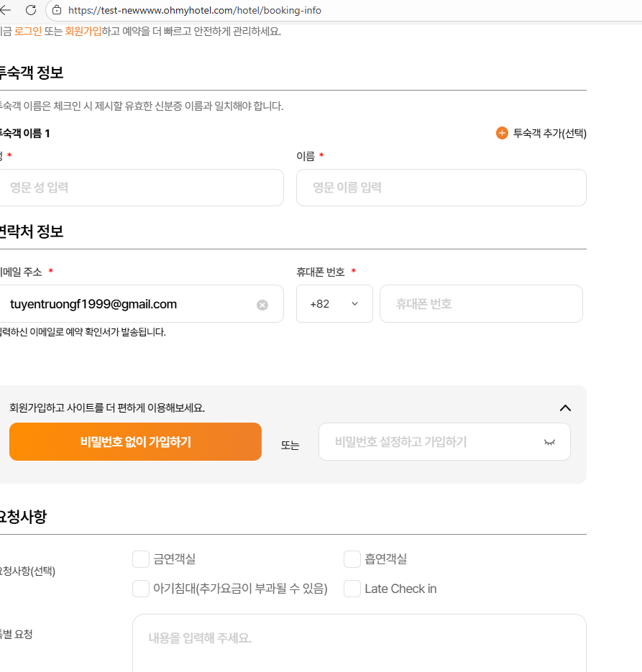Check the 흡연객실 checkbox

pos(352,559)
